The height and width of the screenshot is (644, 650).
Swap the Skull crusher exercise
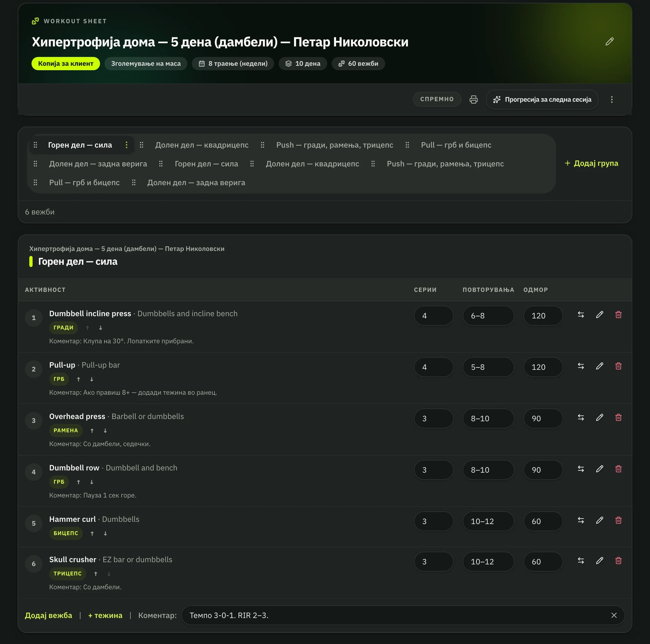581,560
